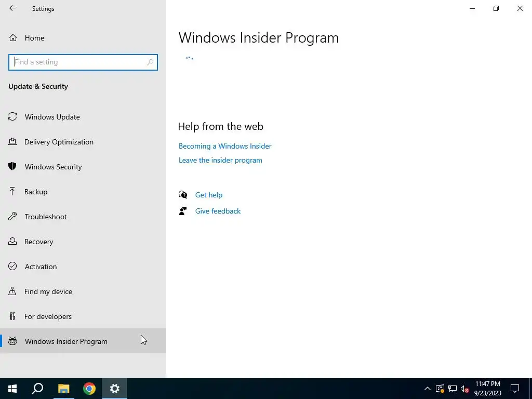532x399 pixels.
Task: Click the Backup upward arrow icon
Action: (12, 191)
